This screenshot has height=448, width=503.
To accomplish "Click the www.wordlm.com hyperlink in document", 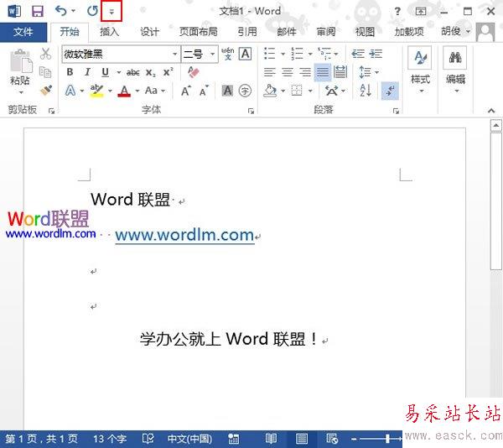I will 184,236.
